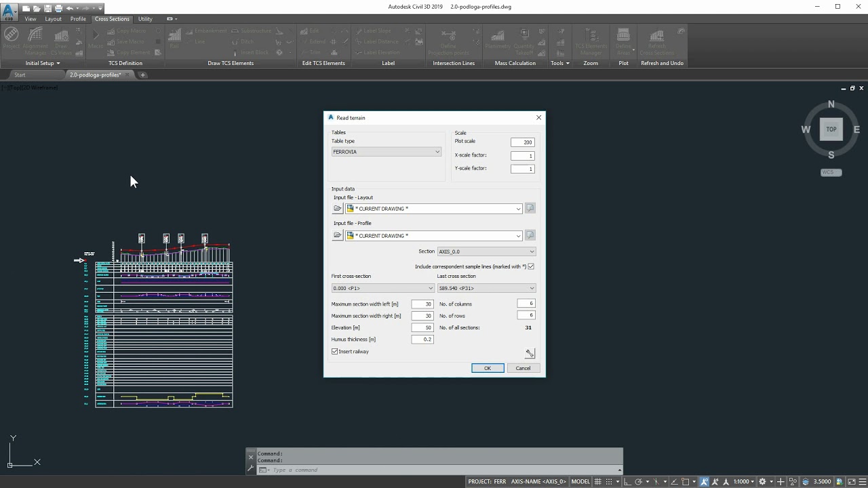868x488 pixels.
Task: Preview the Profile input file
Action: click(x=530, y=236)
